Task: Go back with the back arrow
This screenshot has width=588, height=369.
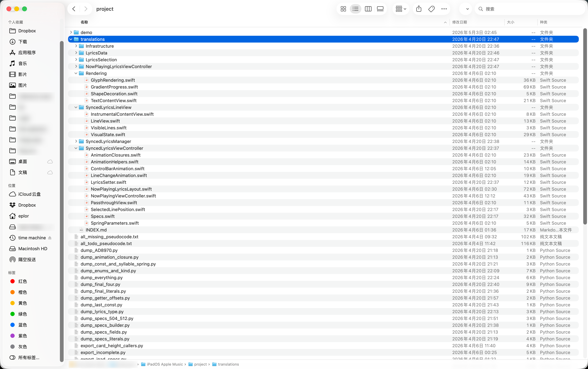Action: point(74,9)
